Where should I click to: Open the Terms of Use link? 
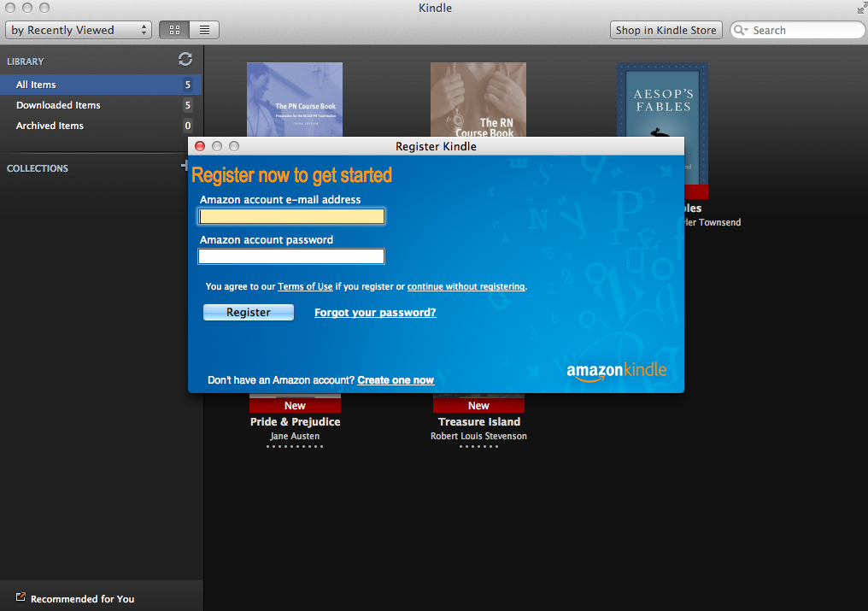tap(305, 287)
